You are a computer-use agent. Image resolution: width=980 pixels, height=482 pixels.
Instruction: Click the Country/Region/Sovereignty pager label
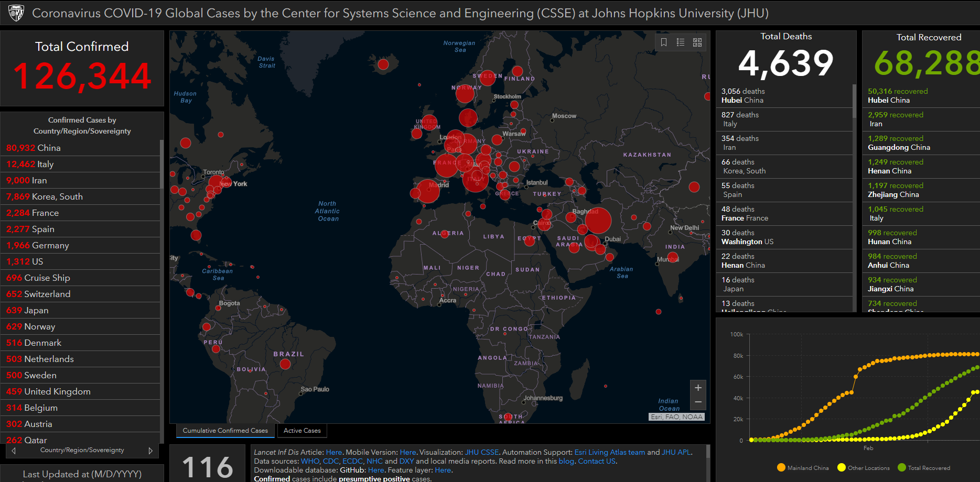click(x=82, y=450)
